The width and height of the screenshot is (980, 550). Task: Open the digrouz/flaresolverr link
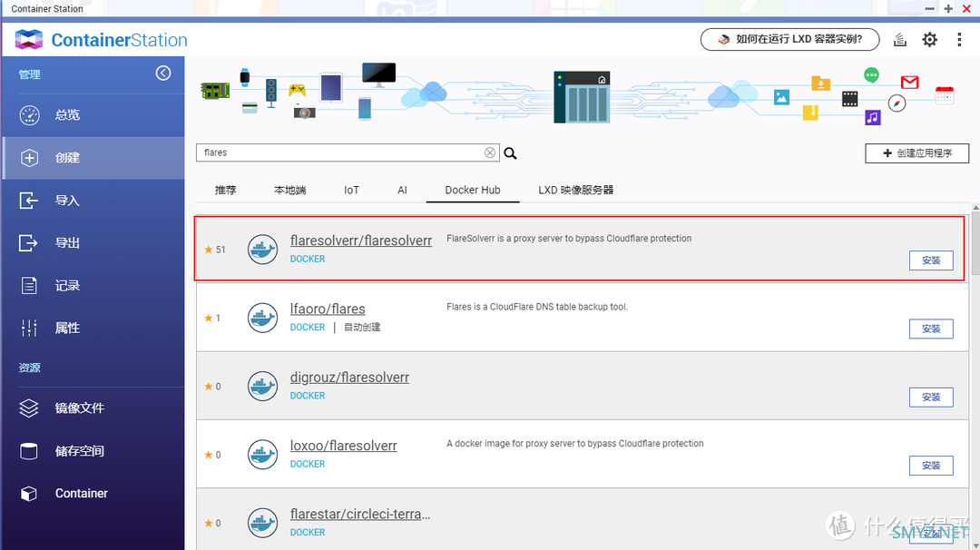point(349,378)
